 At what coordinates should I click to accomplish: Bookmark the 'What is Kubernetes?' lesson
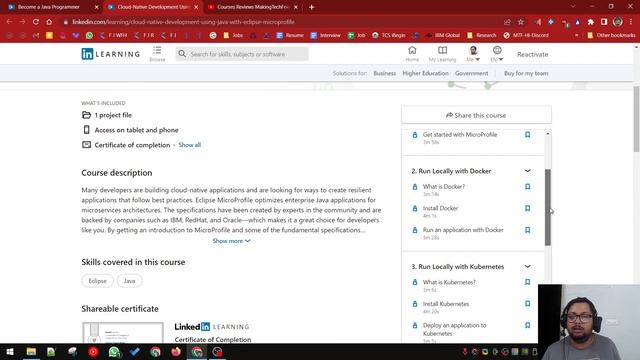point(527,282)
